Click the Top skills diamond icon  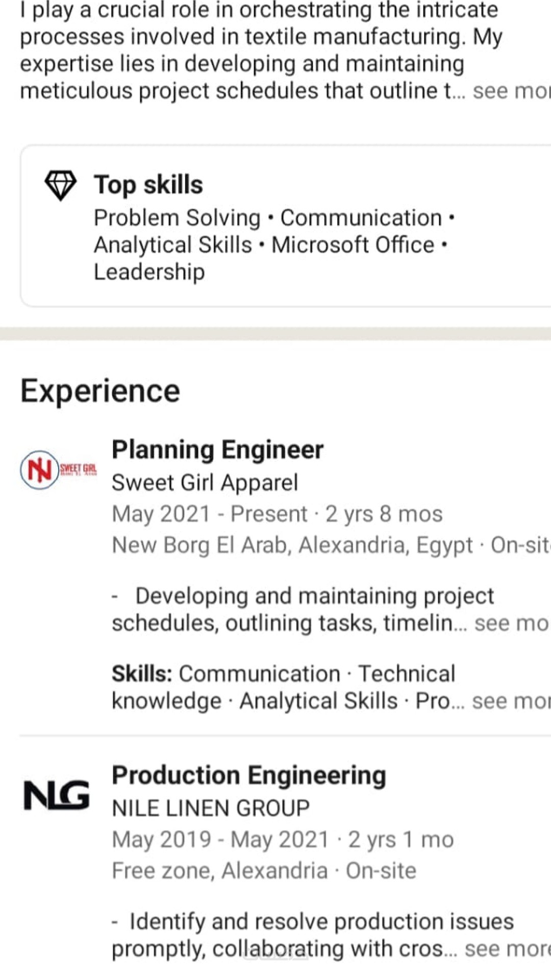(60, 185)
